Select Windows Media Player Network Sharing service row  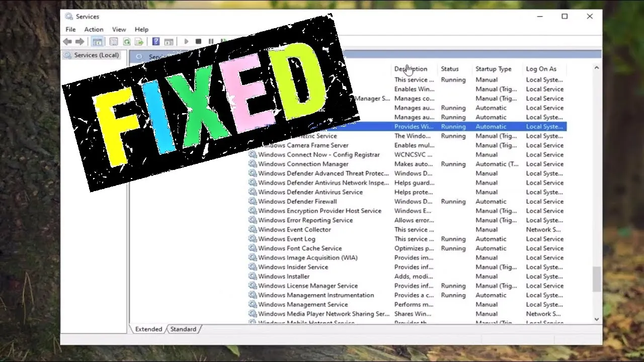click(x=407, y=314)
